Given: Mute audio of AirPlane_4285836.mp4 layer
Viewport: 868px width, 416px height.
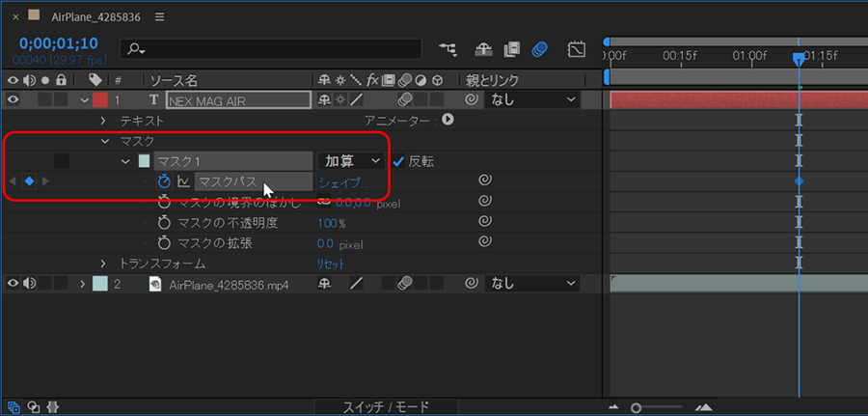Looking at the screenshot, I should coord(29,284).
